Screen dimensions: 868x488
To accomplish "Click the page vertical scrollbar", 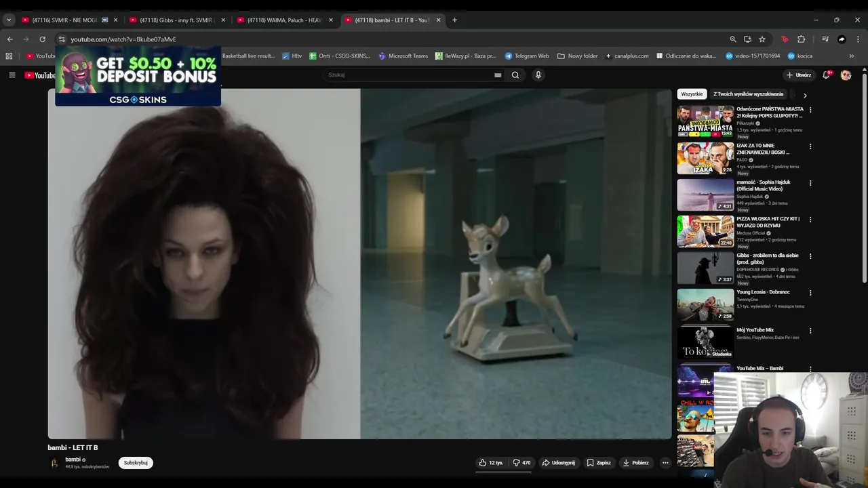I will tap(864, 176).
